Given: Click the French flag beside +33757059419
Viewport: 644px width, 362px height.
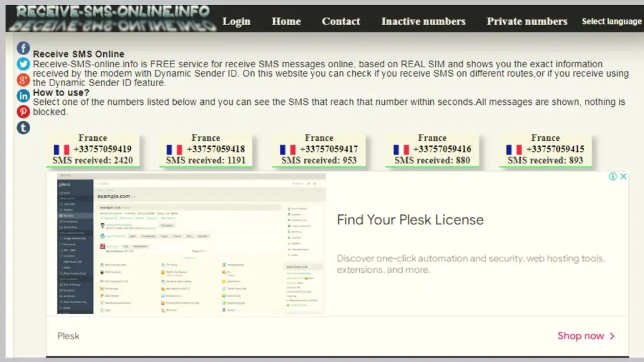Looking at the screenshot, I should point(62,150).
